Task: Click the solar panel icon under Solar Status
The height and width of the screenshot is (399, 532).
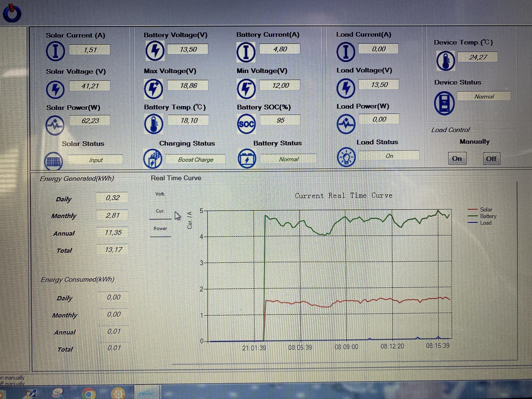Action: pyautogui.click(x=53, y=161)
